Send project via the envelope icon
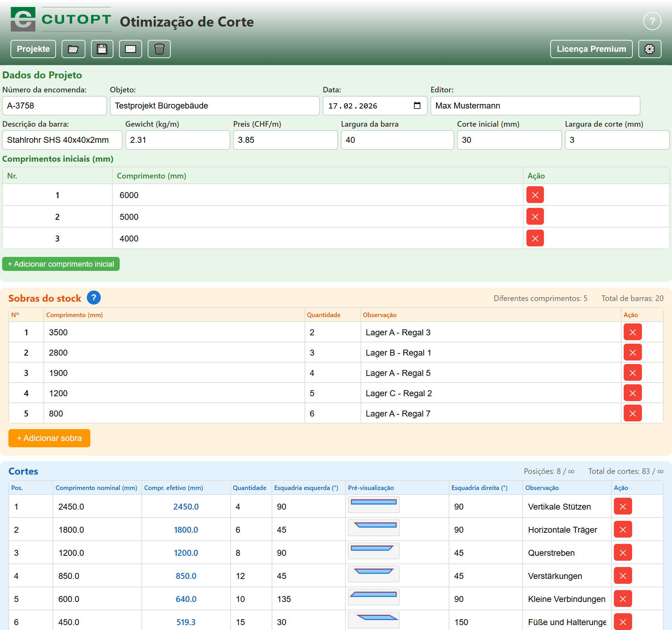Screen dimensions: 672x630 [131, 49]
